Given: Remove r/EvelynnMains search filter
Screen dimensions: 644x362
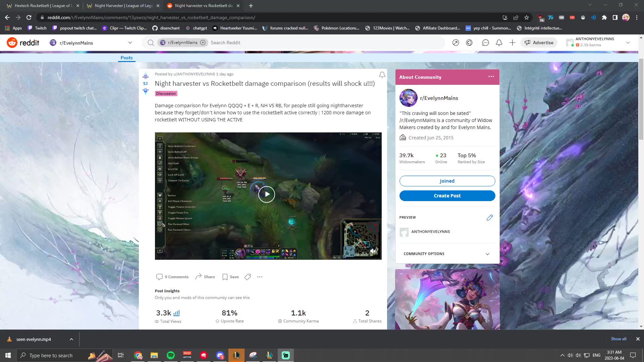Looking at the screenshot, I should coord(203,43).
